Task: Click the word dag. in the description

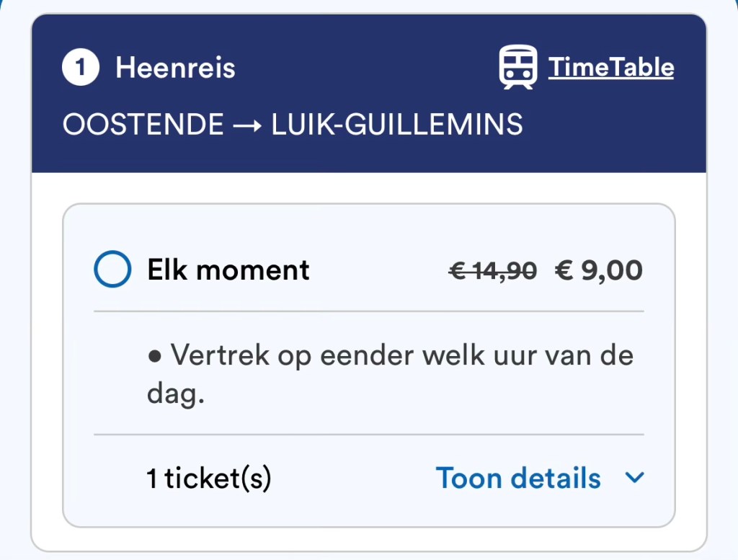Action: (x=177, y=396)
